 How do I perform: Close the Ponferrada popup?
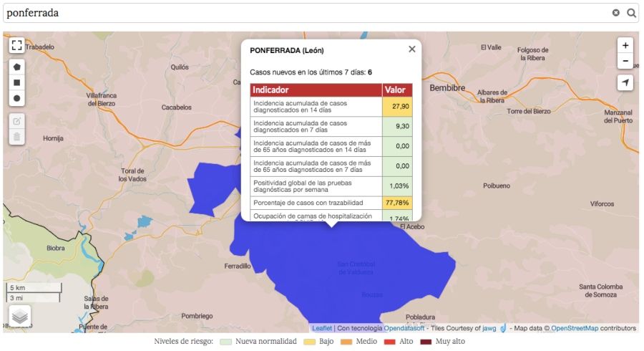point(411,49)
